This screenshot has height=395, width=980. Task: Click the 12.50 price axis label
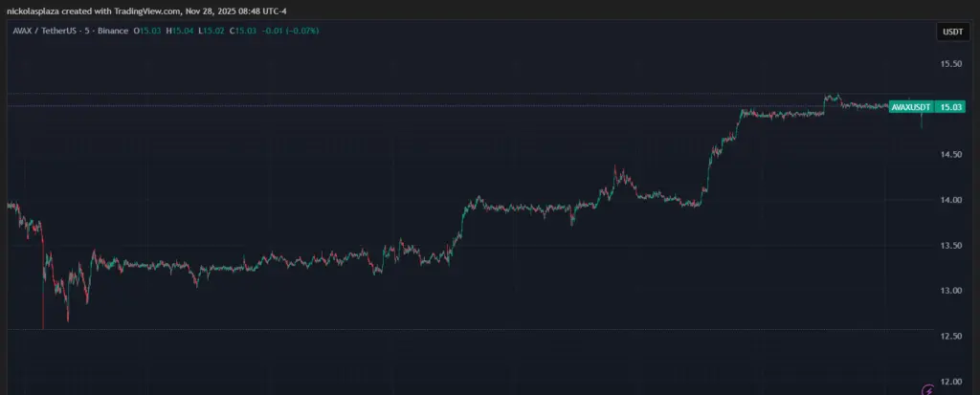pos(950,337)
